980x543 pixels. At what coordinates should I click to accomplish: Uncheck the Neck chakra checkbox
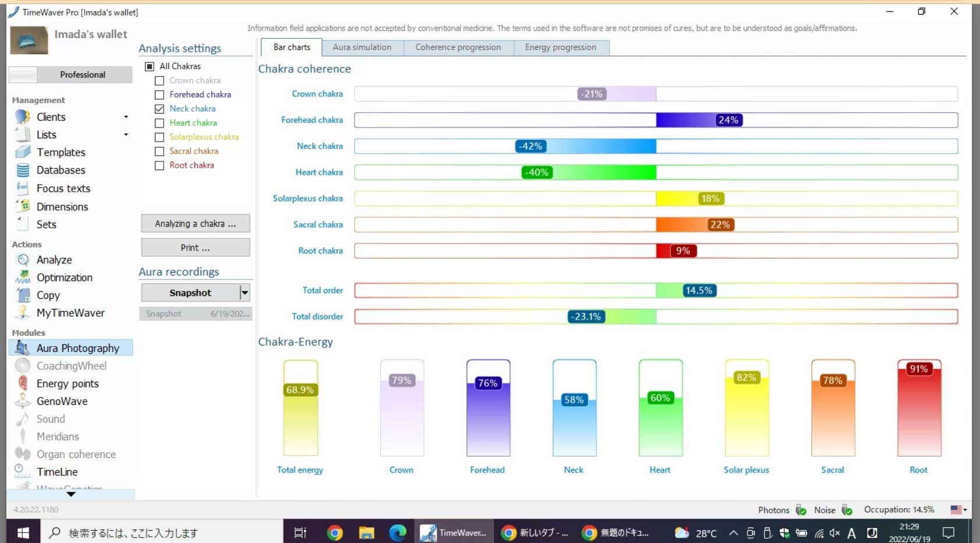click(x=160, y=109)
